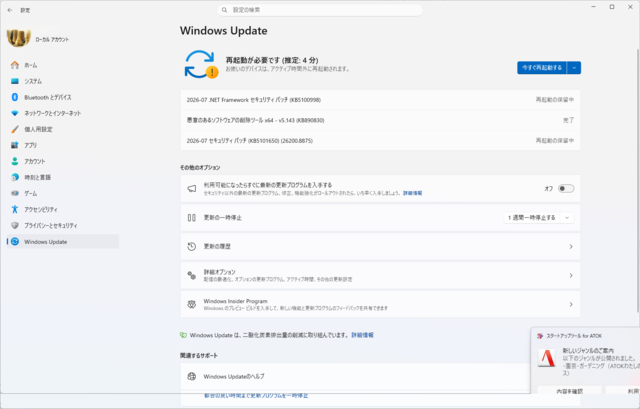The image size is (640, 409).
Task: Click the アクセシビリティ figure icon
Action: tap(15, 209)
